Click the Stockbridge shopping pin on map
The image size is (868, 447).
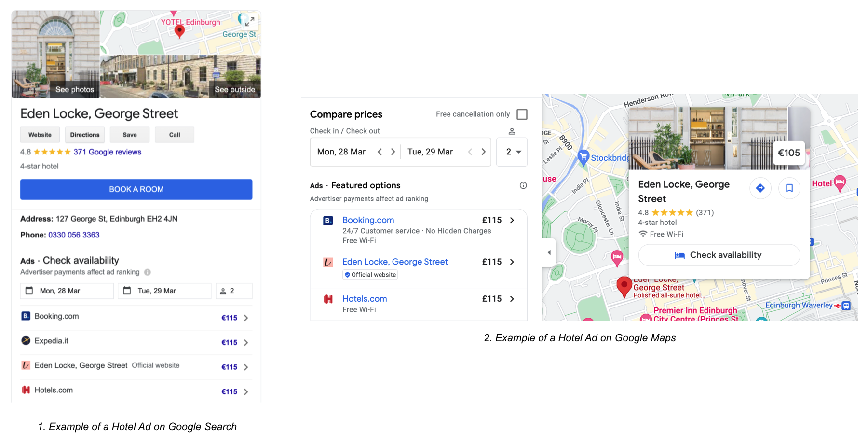pyautogui.click(x=583, y=157)
